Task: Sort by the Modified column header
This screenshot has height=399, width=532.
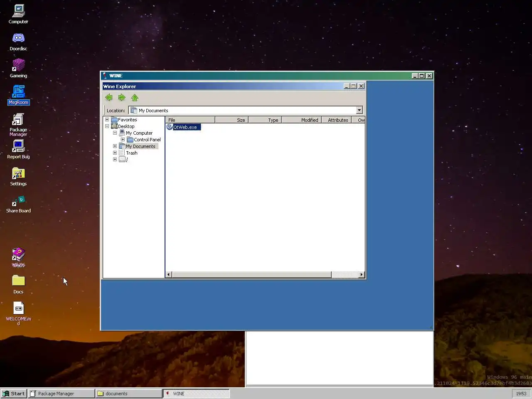Action: 301,120
